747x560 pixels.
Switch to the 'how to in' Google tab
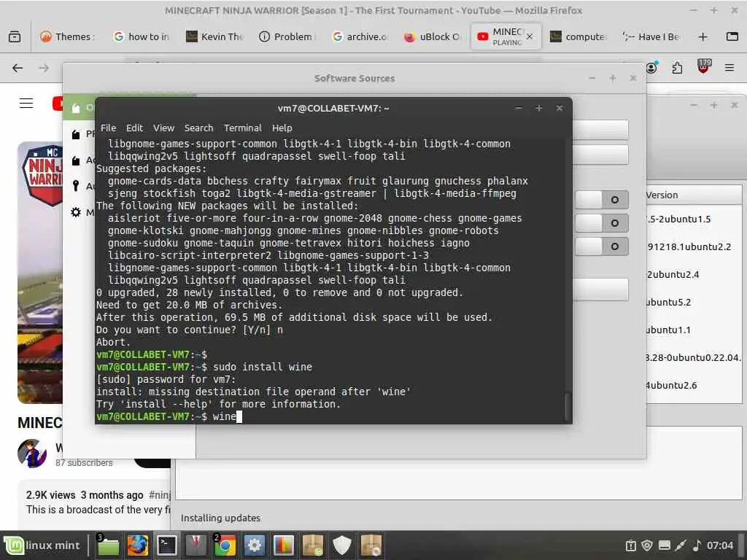(x=142, y=36)
